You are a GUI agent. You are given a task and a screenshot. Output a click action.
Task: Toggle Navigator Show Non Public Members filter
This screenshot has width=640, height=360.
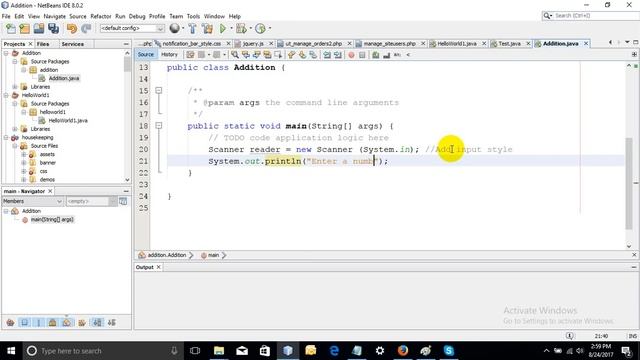pyautogui.click(x=52, y=323)
